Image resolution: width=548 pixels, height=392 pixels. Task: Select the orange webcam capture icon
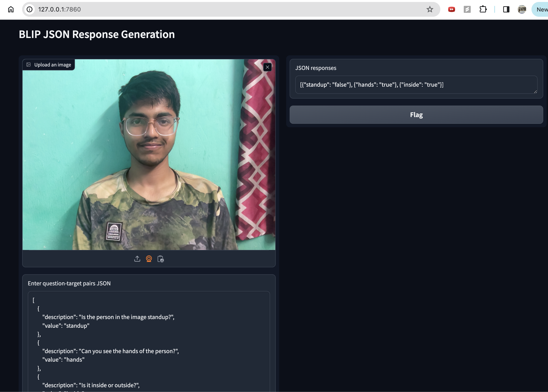[149, 259]
